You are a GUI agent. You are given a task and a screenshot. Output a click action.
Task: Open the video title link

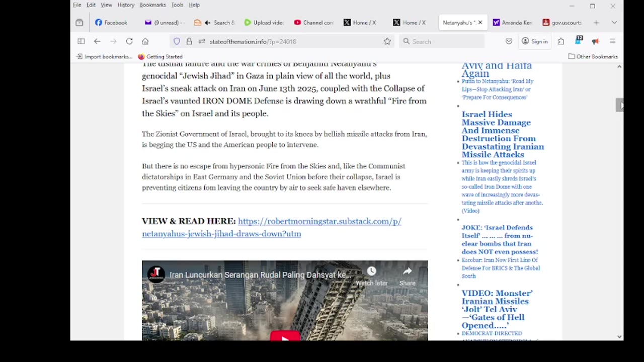pos(260,275)
